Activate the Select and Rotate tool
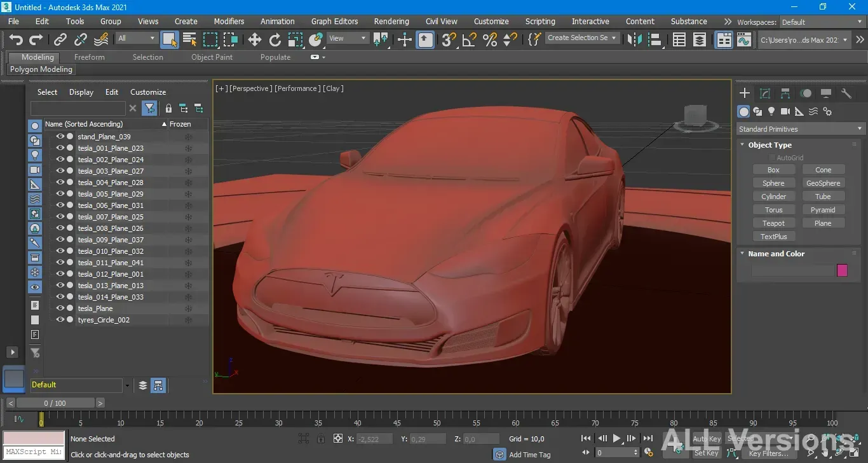The width and height of the screenshot is (868, 463). [275, 39]
